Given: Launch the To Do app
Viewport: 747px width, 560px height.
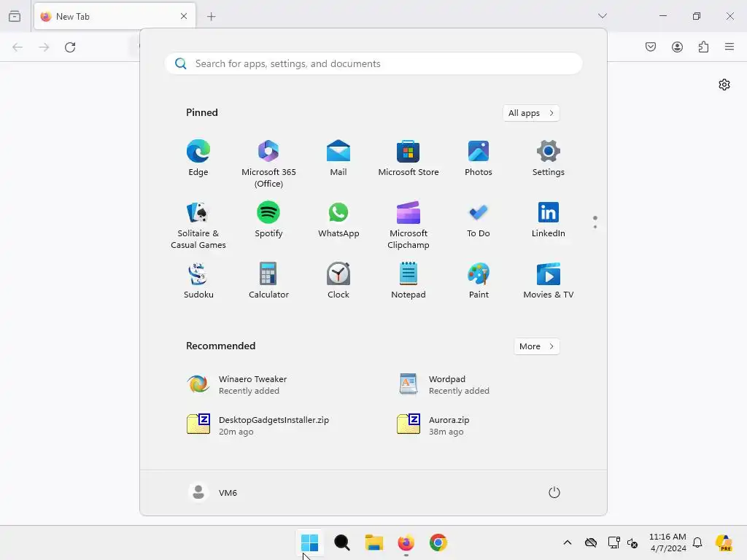Looking at the screenshot, I should [x=479, y=220].
